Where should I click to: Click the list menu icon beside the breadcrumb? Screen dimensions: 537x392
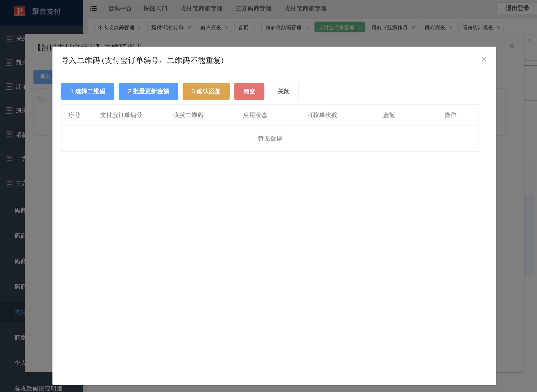(94, 9)
